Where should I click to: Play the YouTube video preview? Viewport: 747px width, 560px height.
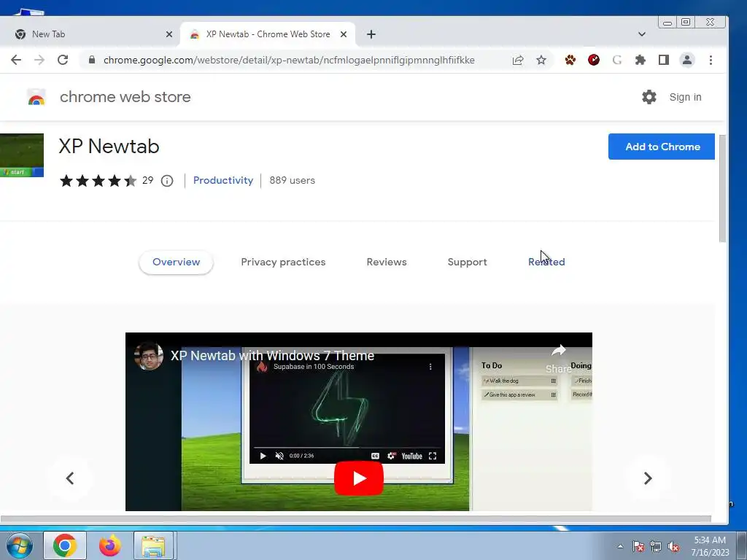click(359, 478)
